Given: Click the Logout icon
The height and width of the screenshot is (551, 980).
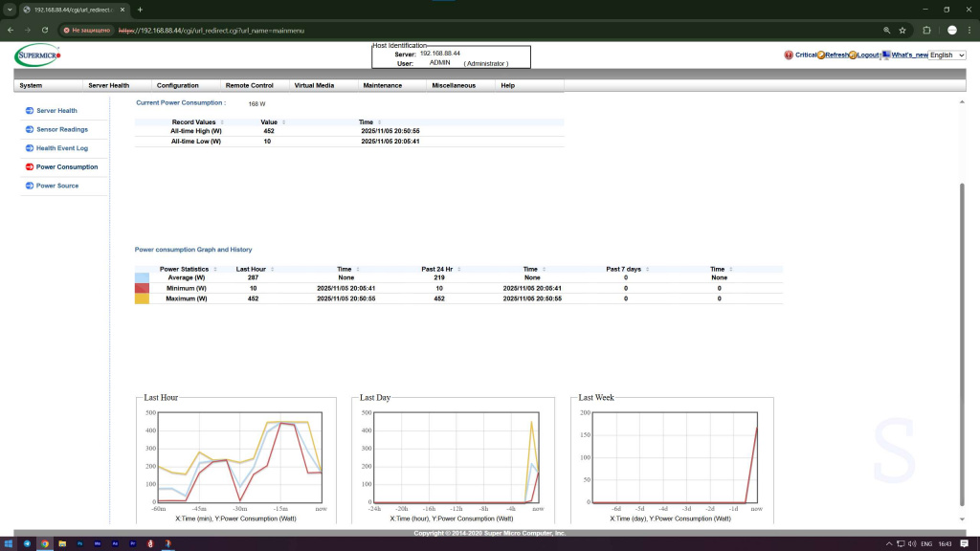Looking at the screenshot, I should [853, 55].
